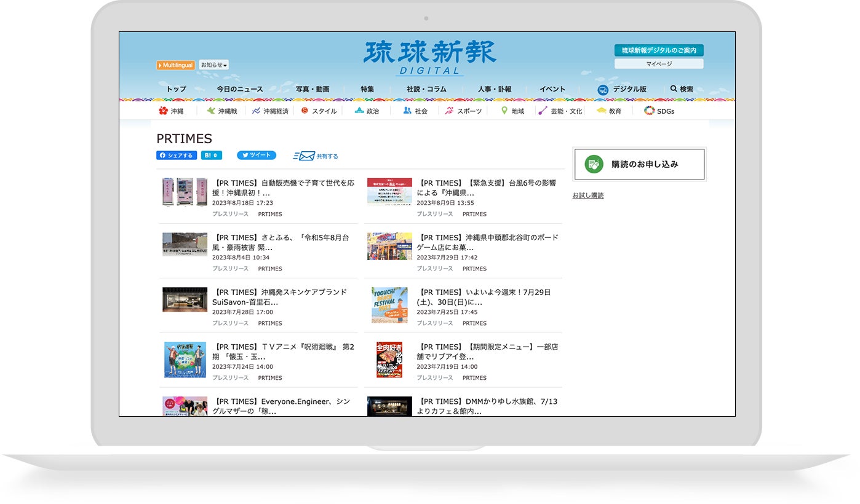Open the さとふる article thumbnail

click(185, 245)
